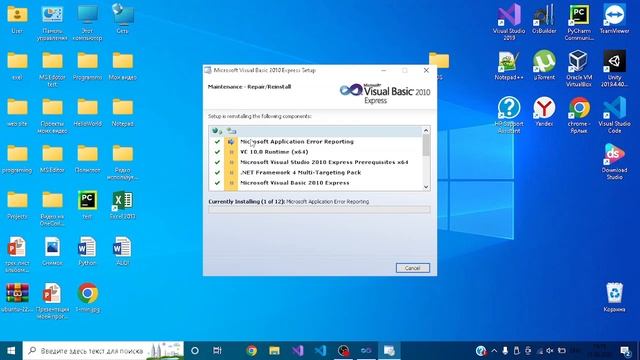Image resolution: width=640 pixels, height=360 pixels.
Task: Select the 1-min.jpg Chrome file icon
Action: pyautogui.click(x=87, y=297)
